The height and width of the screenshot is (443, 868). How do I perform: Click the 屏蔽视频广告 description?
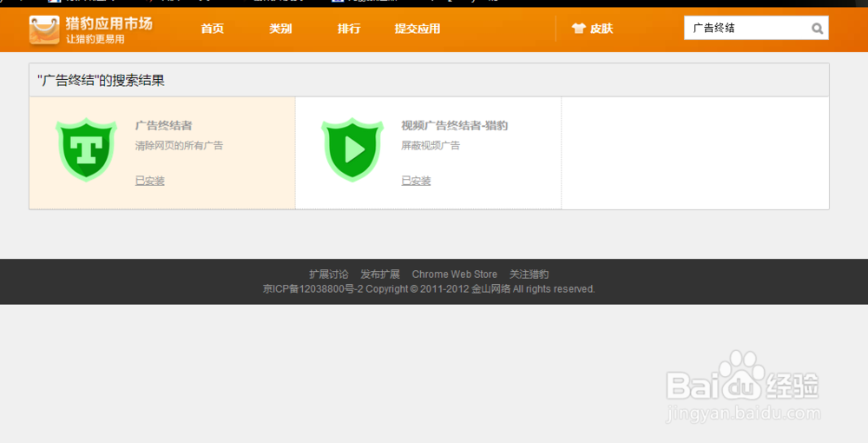[431, 146]
